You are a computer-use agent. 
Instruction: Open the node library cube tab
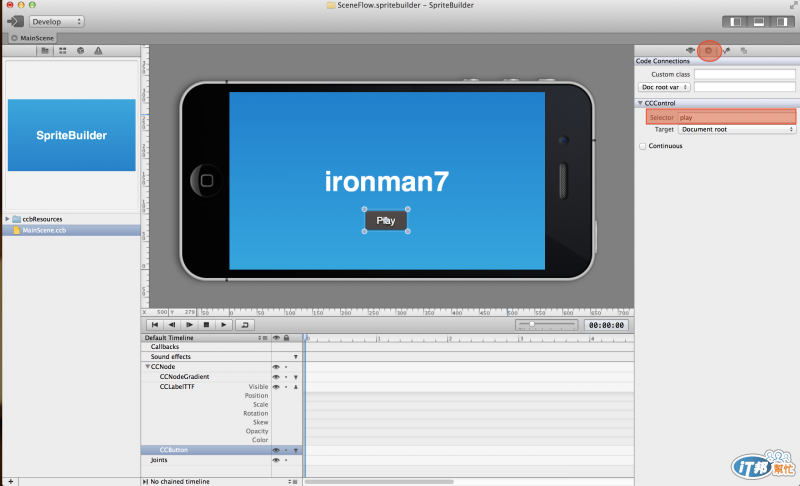click(x=80, y=50)
